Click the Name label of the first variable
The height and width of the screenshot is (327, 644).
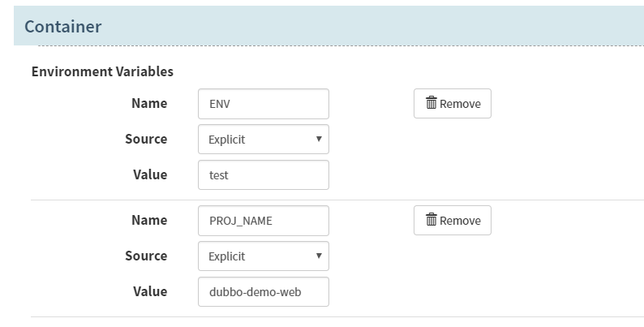pyautogui.click(x=149, y=103)
